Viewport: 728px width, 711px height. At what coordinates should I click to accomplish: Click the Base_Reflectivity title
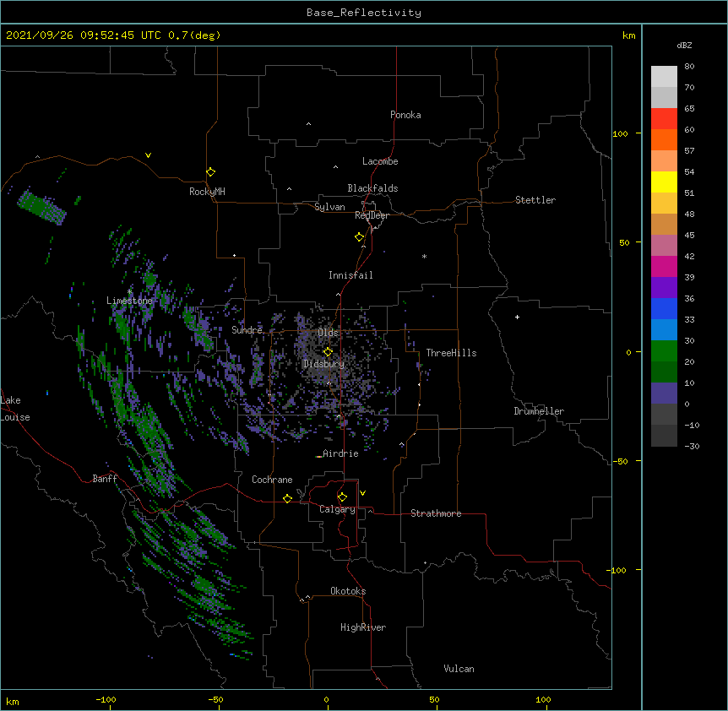[364, 13]
